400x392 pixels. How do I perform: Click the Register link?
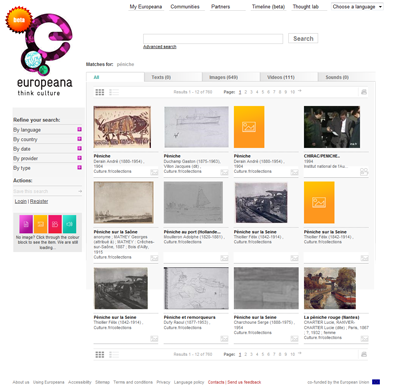point(39,201)
